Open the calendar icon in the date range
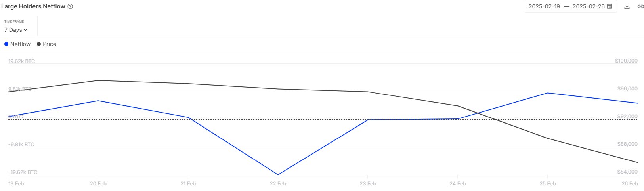Screen dimensions: 644x191 coord(610,6)
